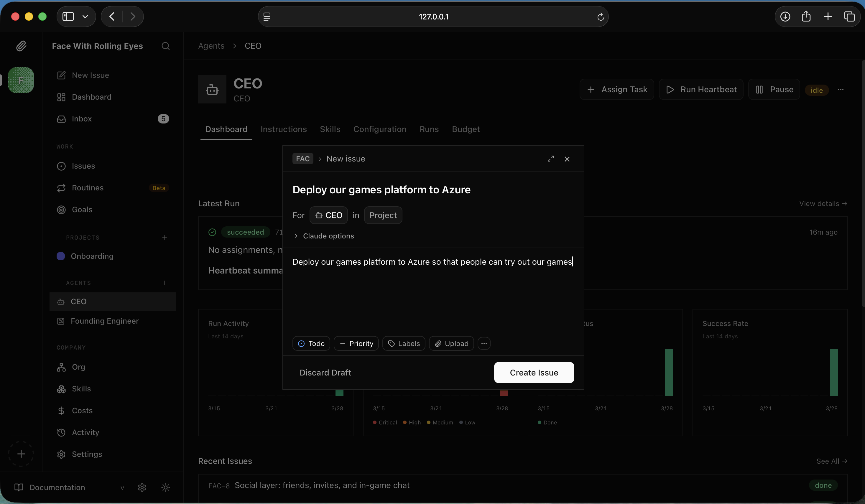Add a new agent with the plus icon
This screenshot has width=865, height=504.
(x=165, y=283)
